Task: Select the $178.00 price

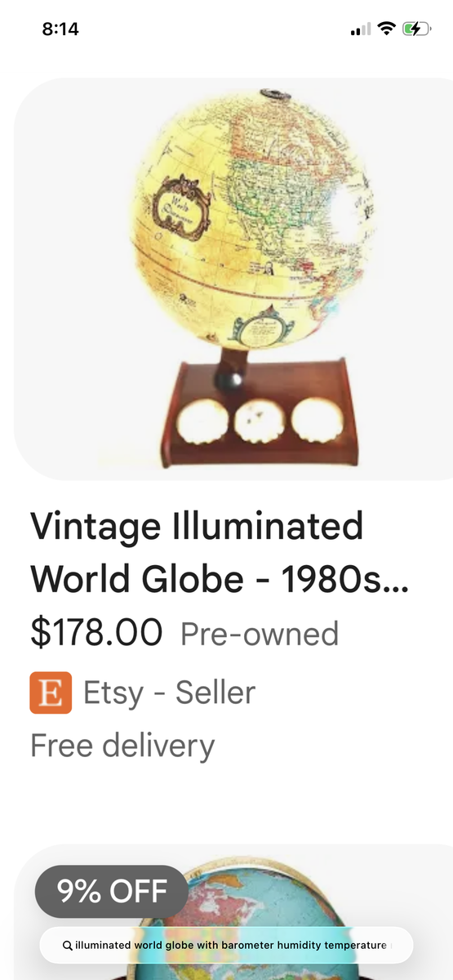Action: click(x=96, y=633)
